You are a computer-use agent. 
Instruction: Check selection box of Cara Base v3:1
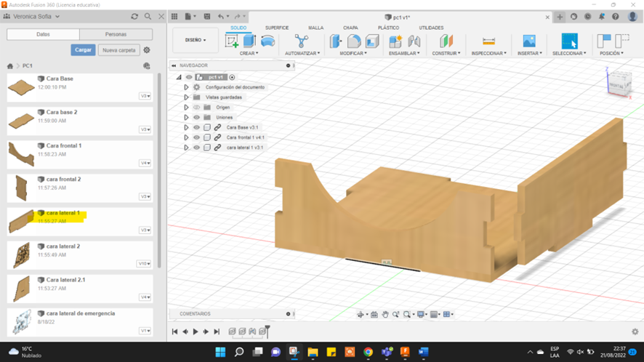tap(207, 127)
